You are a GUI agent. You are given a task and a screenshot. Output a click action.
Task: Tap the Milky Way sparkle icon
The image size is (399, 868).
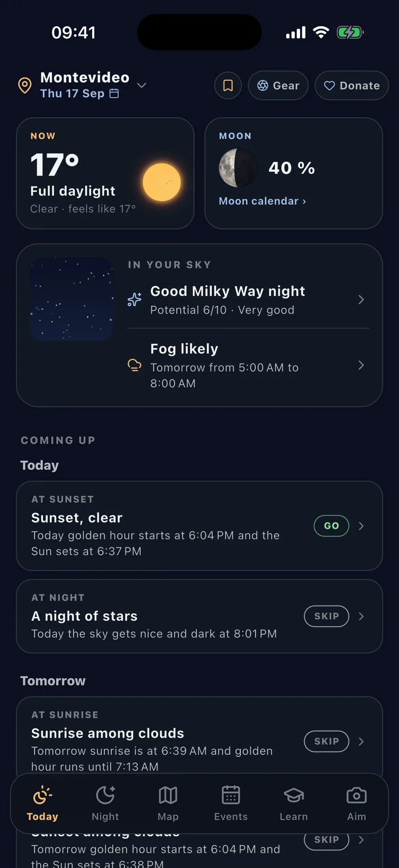134,300
